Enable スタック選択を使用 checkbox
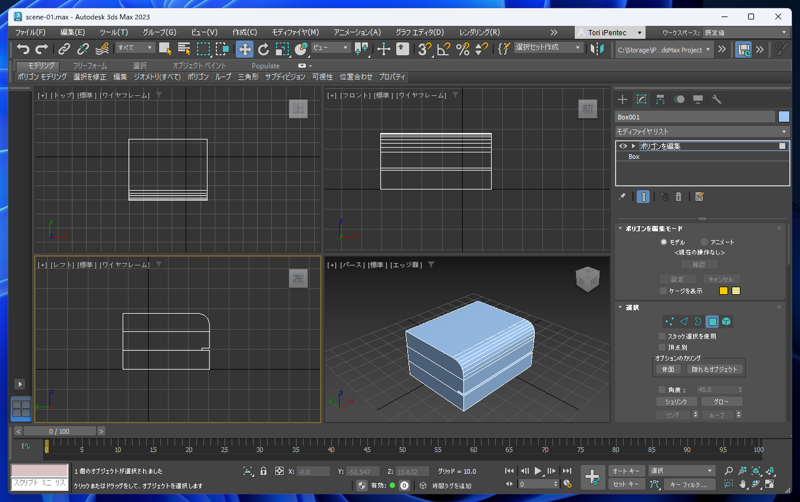 point(662,336)
